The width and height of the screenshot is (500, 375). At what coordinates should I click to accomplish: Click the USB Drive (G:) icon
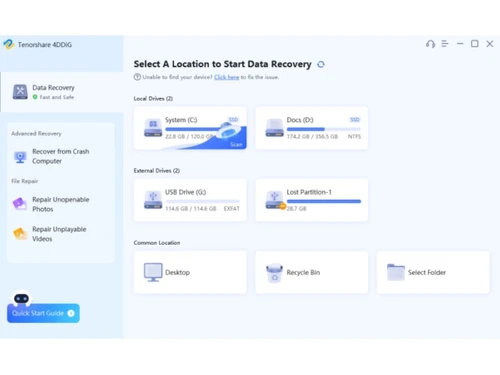point(153,200)
